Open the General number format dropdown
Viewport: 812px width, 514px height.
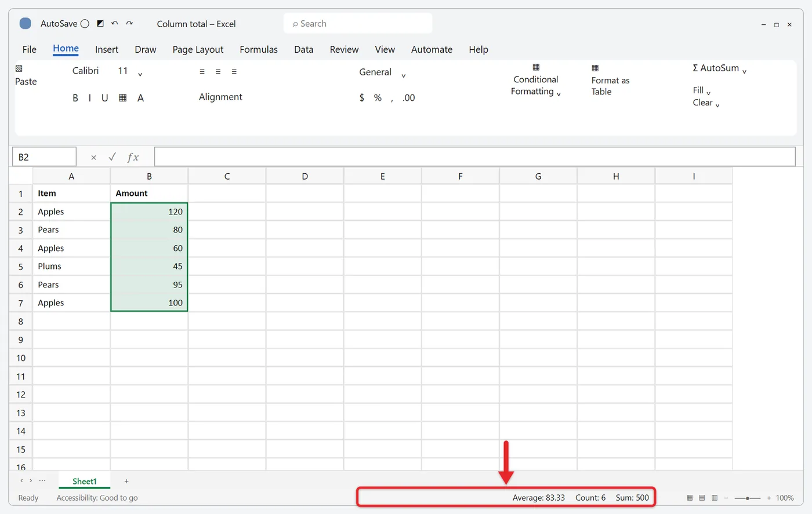[x=404, y=75]
